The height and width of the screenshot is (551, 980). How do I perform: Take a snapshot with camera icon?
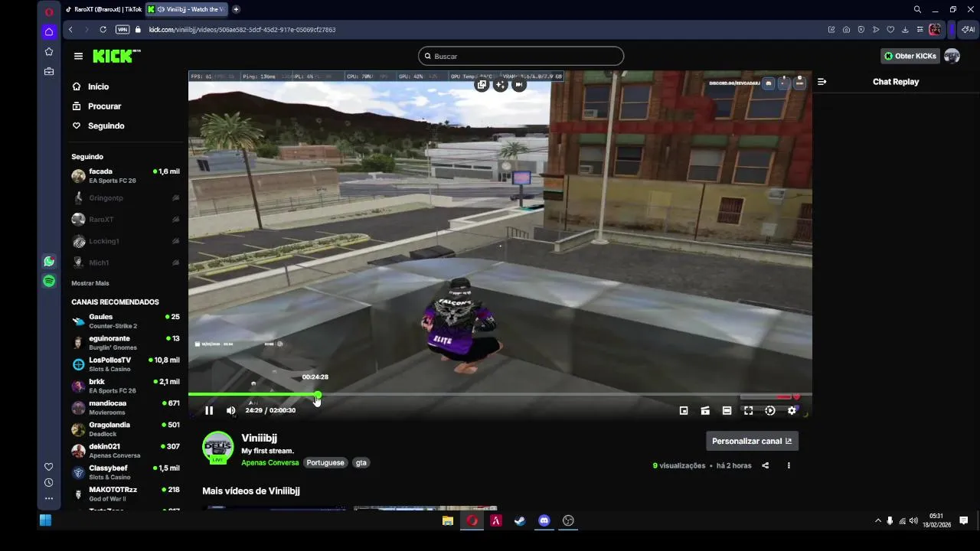click(x=846, y=30)
